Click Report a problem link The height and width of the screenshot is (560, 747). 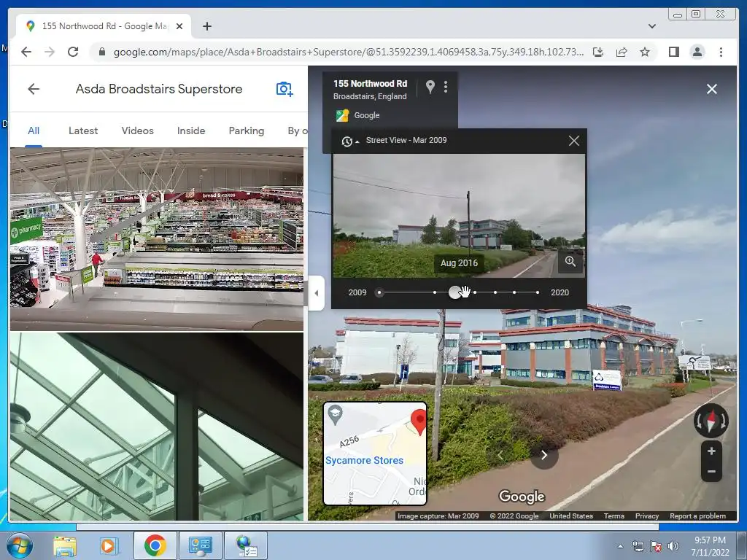(697, 516)
